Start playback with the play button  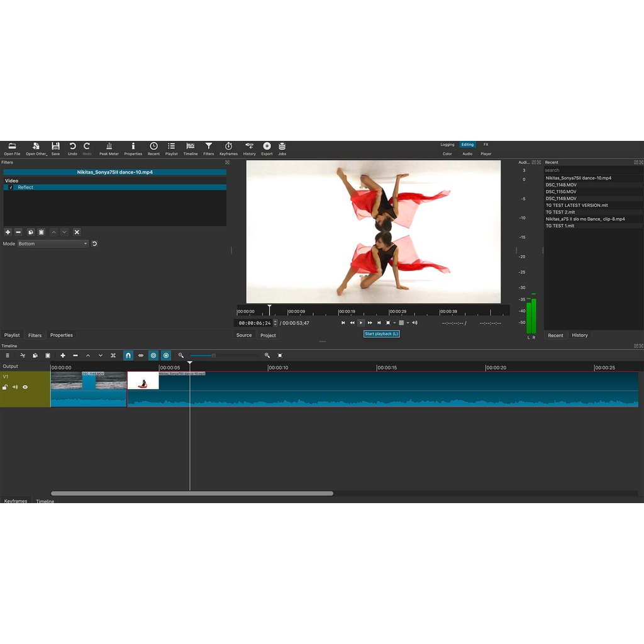click(361, 323)
